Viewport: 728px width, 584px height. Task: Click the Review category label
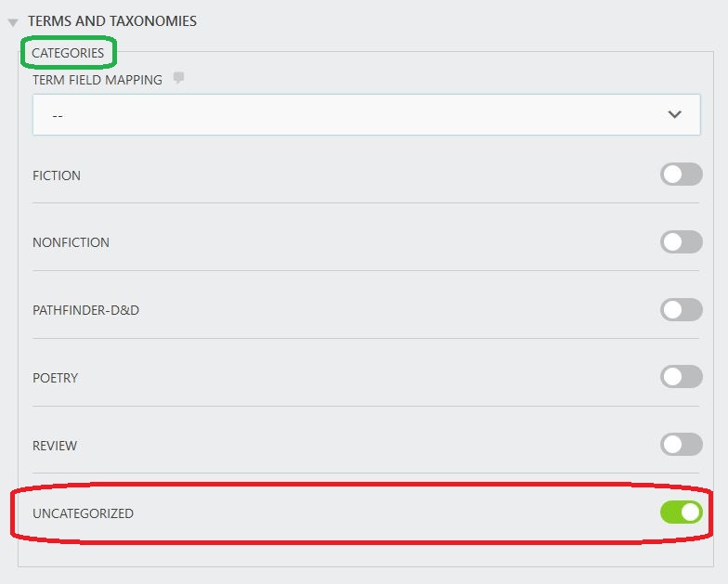[x=55, y=446]
